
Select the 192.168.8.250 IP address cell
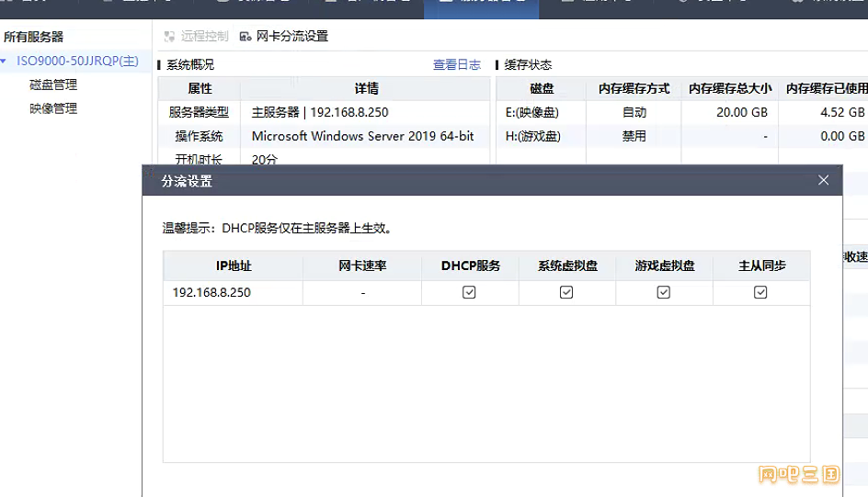(x=211, y=292)
